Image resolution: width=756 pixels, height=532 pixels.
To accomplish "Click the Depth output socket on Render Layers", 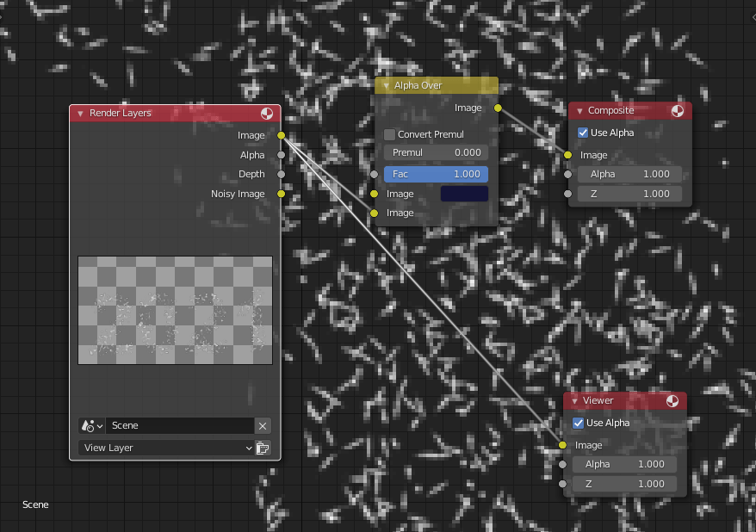I will coord(281,174).
